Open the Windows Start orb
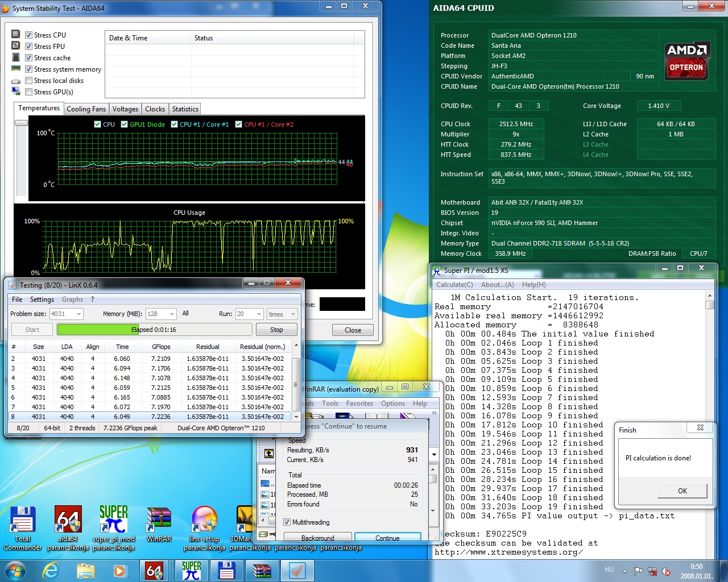The height and width of the screenshot is (582, 728). [x=15, y=570]
